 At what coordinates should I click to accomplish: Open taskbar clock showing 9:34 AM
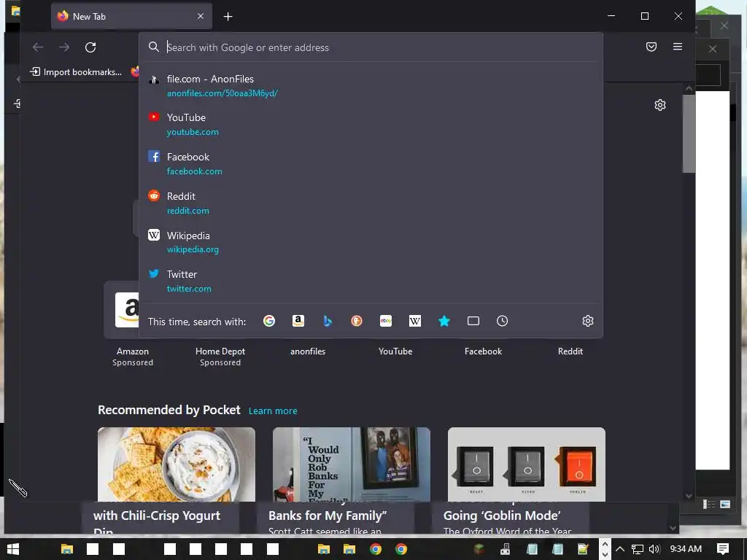pyautogui.click(x=686, y=549)
